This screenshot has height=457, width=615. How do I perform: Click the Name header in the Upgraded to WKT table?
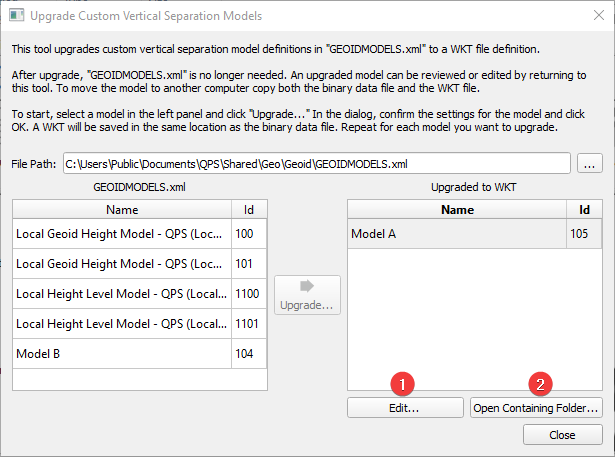coord(457,208)
